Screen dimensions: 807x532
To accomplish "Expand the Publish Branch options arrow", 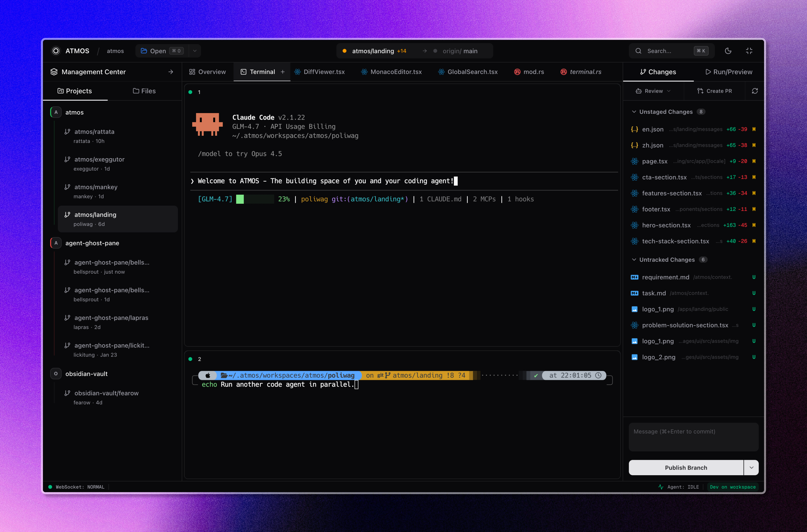I will click(x=751, y=467).
